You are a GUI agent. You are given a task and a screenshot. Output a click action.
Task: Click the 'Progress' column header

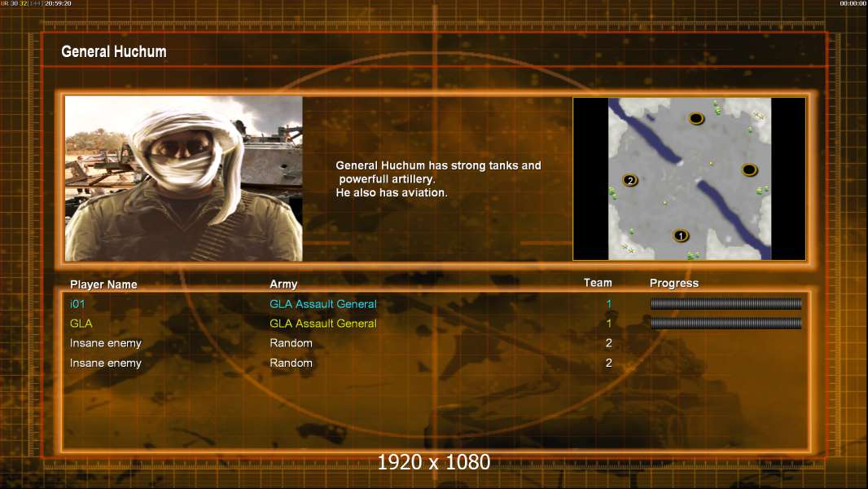tap(673, 283)
